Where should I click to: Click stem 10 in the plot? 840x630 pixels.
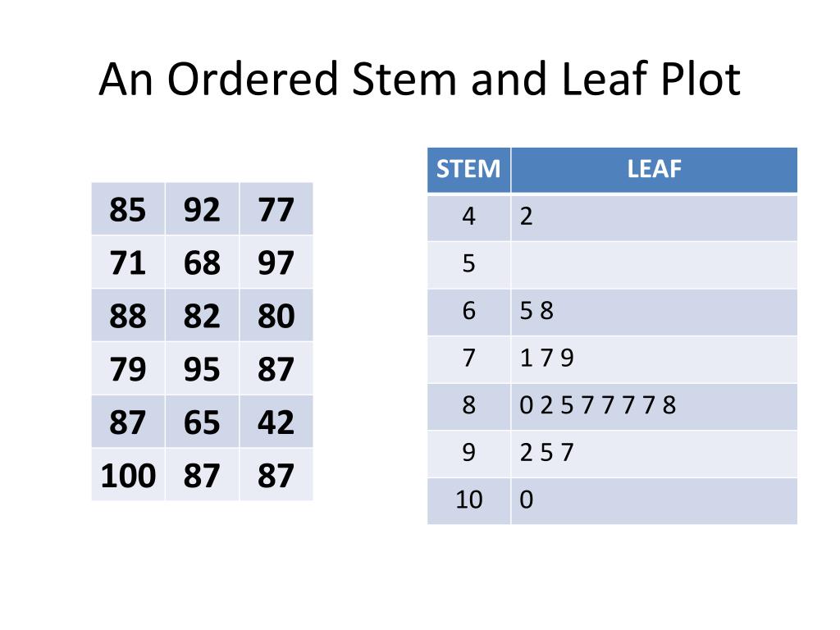[468, 500]
